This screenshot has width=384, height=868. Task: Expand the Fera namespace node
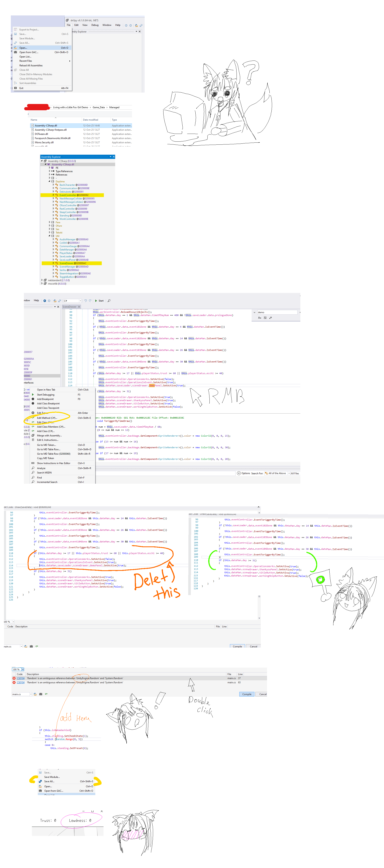[50, 222]
